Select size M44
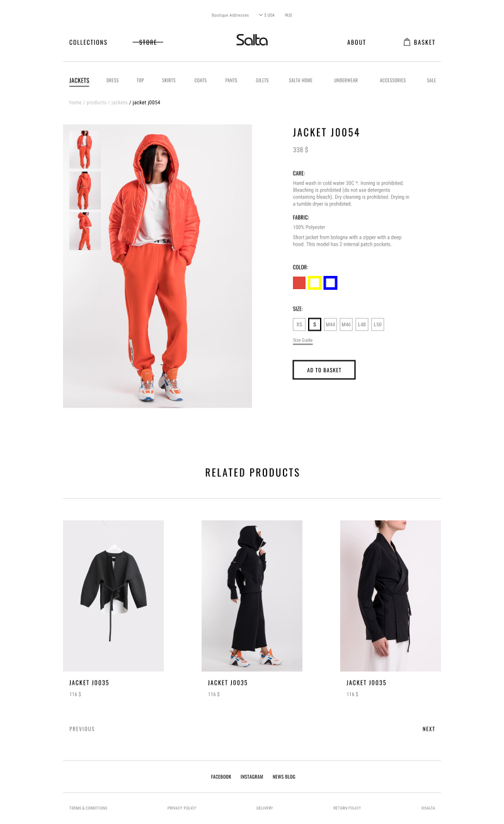 [x=331, y=324]
